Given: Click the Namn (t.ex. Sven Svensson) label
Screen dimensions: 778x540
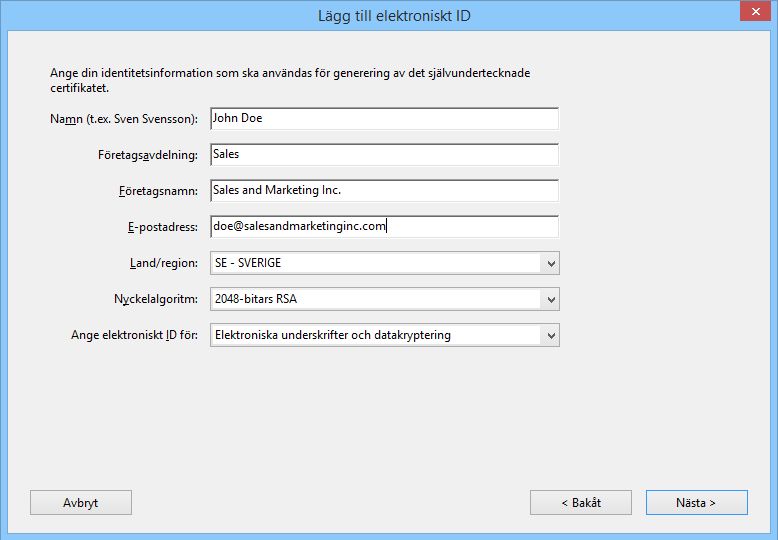Looking at the screenshot, I should [x=124, y=119].
